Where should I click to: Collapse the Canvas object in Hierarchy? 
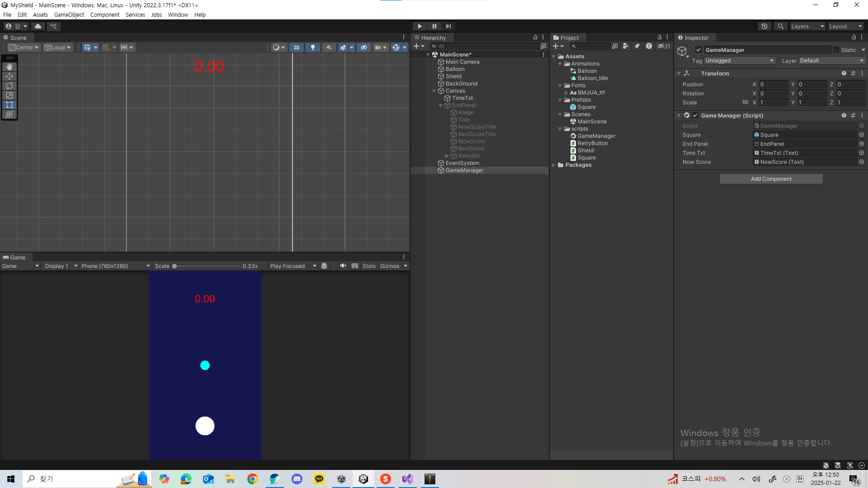(434, 91)
